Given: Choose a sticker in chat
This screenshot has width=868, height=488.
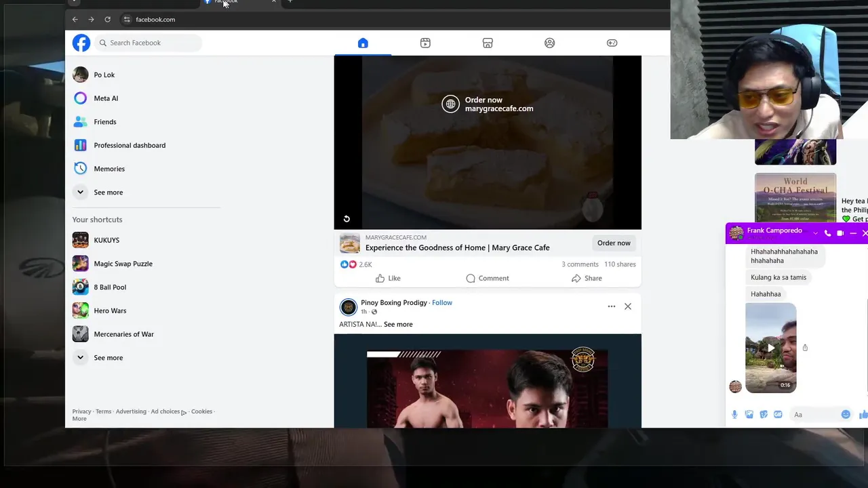Looking at the screenshot, I should [x=764, y=414].
